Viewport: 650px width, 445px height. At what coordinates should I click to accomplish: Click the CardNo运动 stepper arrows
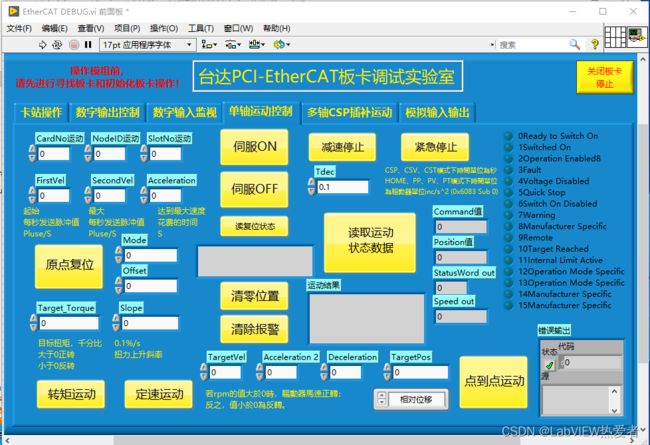(x=32, y=153)
